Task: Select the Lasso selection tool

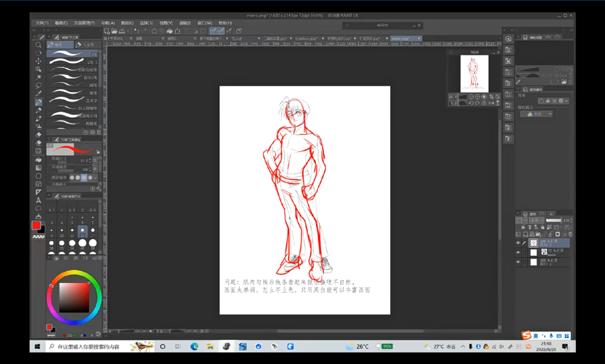Action: 39,85
